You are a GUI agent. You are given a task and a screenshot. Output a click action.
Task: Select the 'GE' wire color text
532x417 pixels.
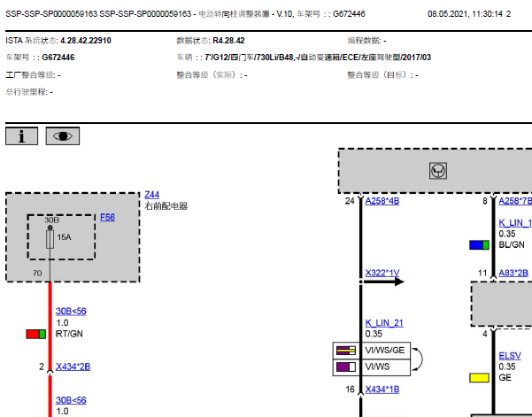505,377
